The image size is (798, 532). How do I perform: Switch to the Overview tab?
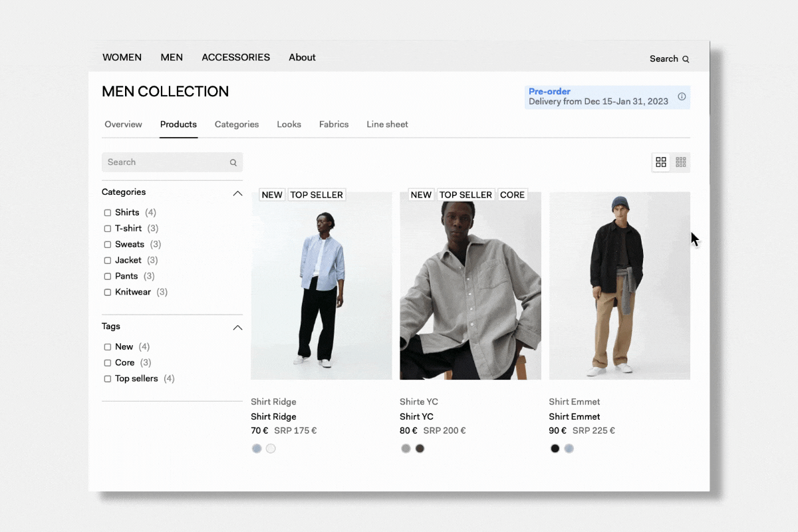(x=123, y=124)
